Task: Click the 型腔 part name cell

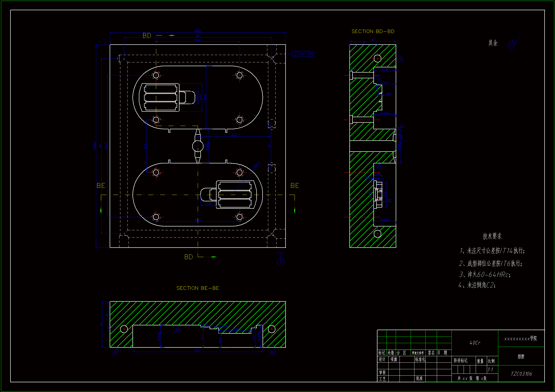Action: pos(521,356)
